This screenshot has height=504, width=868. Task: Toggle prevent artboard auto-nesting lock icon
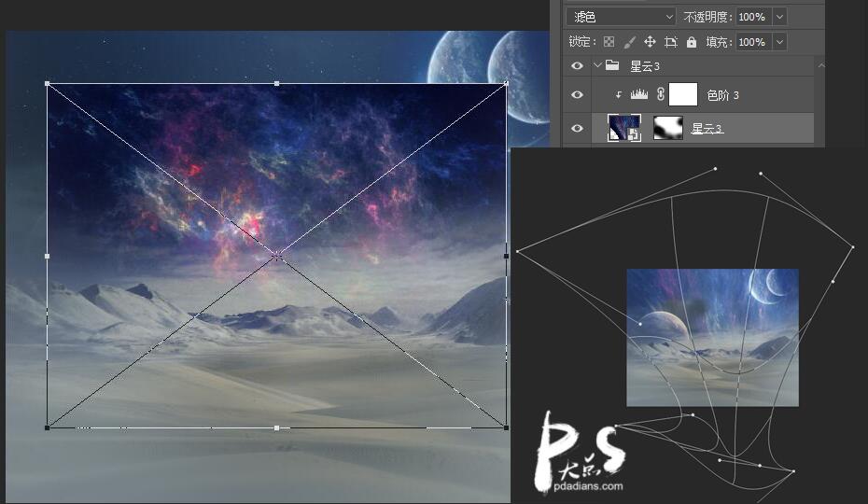[670, 42]
